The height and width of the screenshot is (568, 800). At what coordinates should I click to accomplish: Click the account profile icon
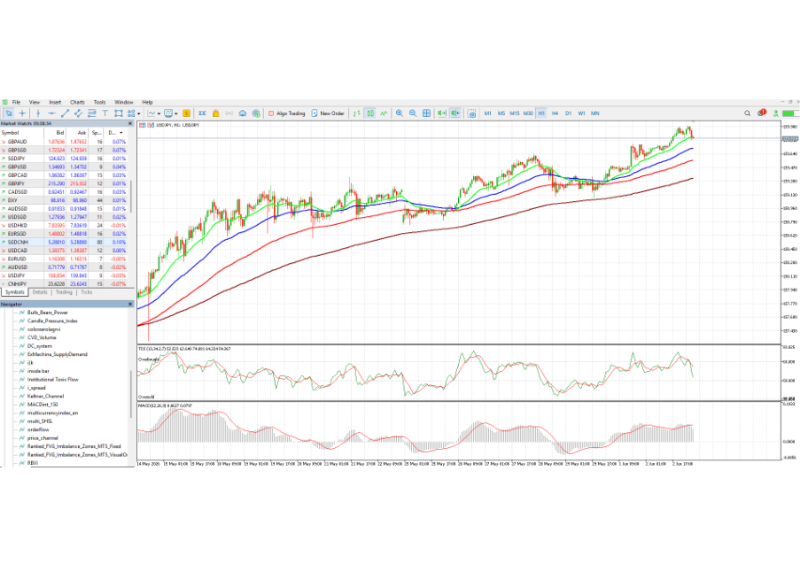pyautogui.click(x=776, y=113)
